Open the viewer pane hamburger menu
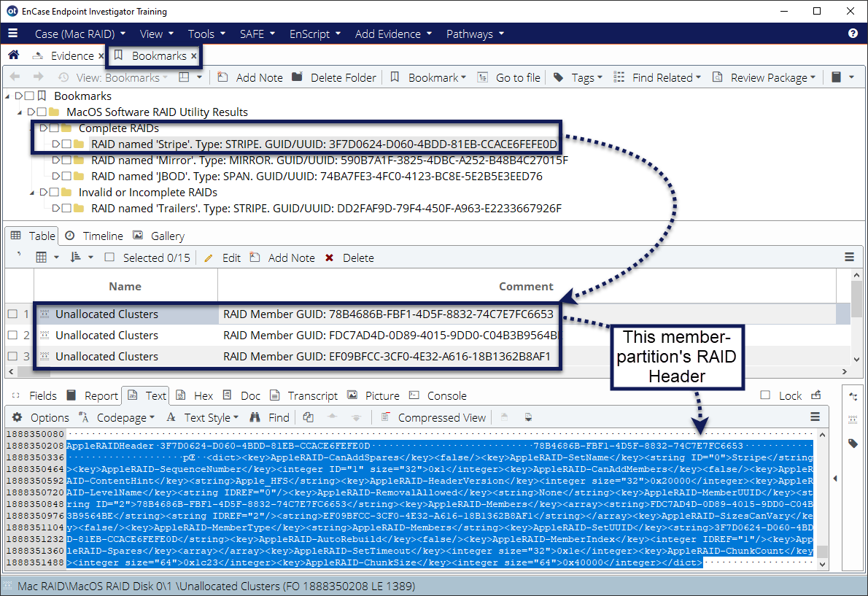Image resolution: width=868 pixels, height=596 pixels. (815, 417)
